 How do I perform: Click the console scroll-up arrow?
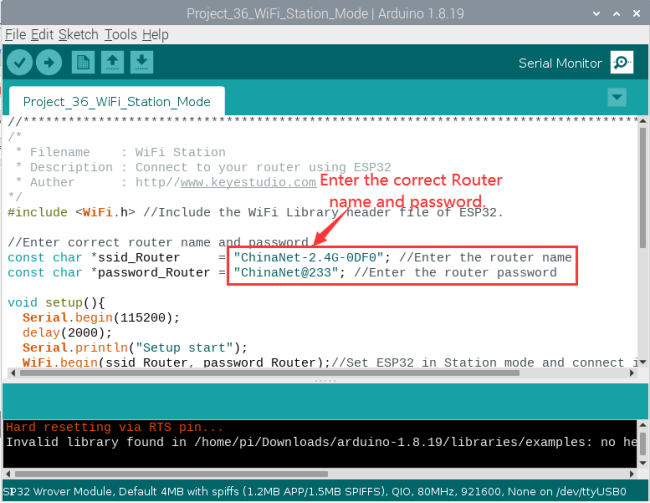pyautogui.click(x=643, y=425)
